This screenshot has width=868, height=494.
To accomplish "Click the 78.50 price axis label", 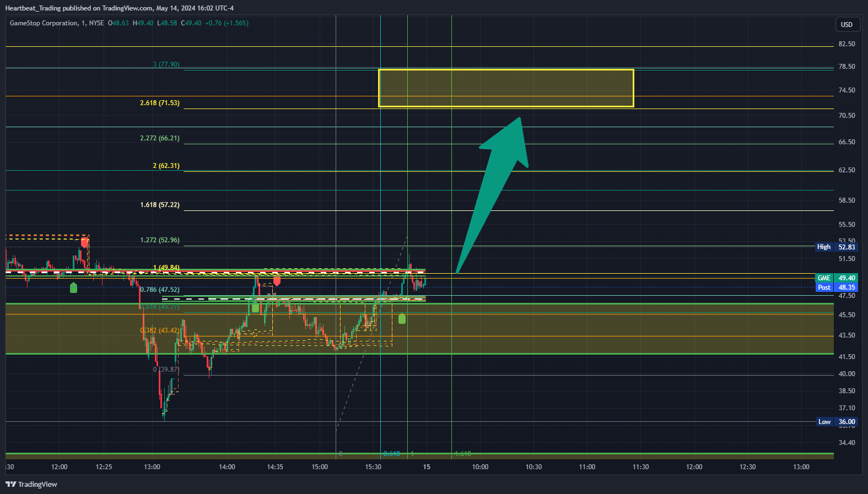I will tap(847, 67).
